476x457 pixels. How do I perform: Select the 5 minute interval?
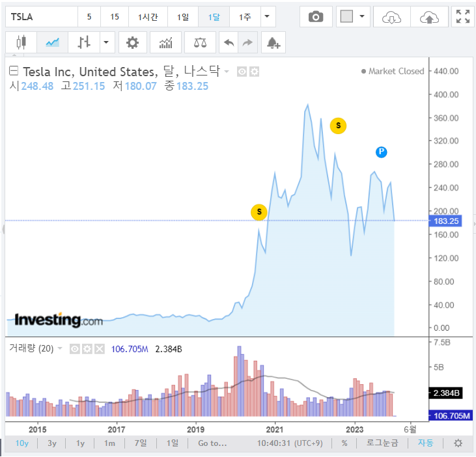coord(89,17)
